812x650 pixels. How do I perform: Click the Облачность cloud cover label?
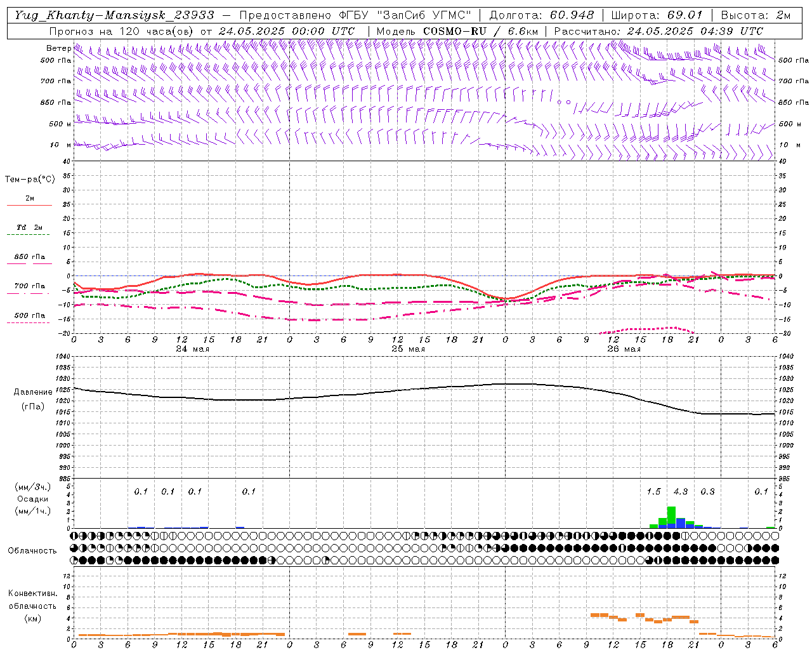pyautogui.click(x=32, y=551)
